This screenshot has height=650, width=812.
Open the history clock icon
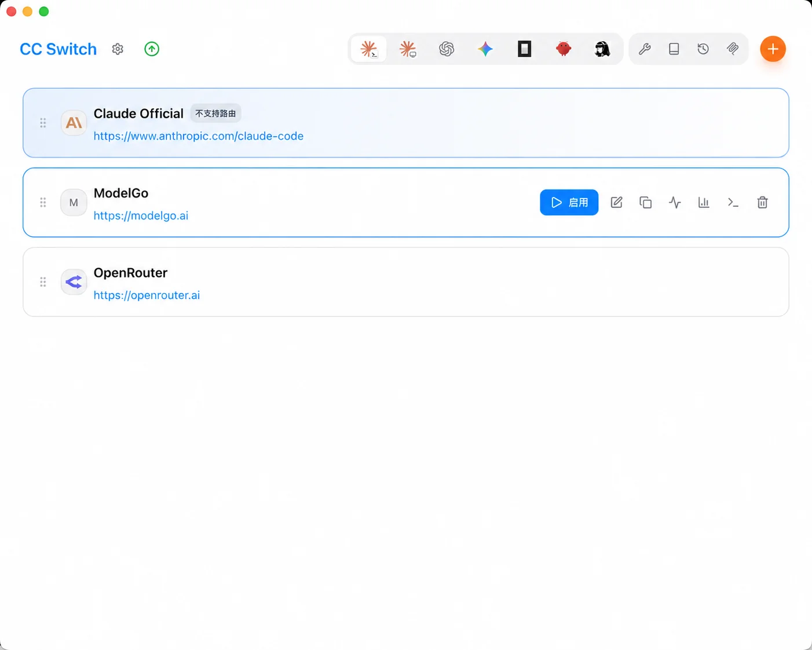click(x=703, y=49)
